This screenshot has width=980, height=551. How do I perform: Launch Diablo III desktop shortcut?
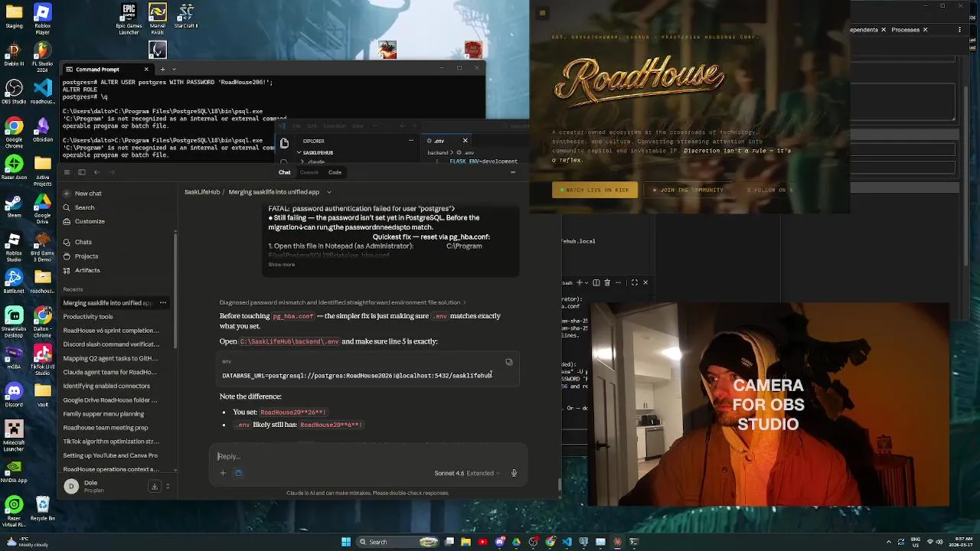[x=14, y=55]
